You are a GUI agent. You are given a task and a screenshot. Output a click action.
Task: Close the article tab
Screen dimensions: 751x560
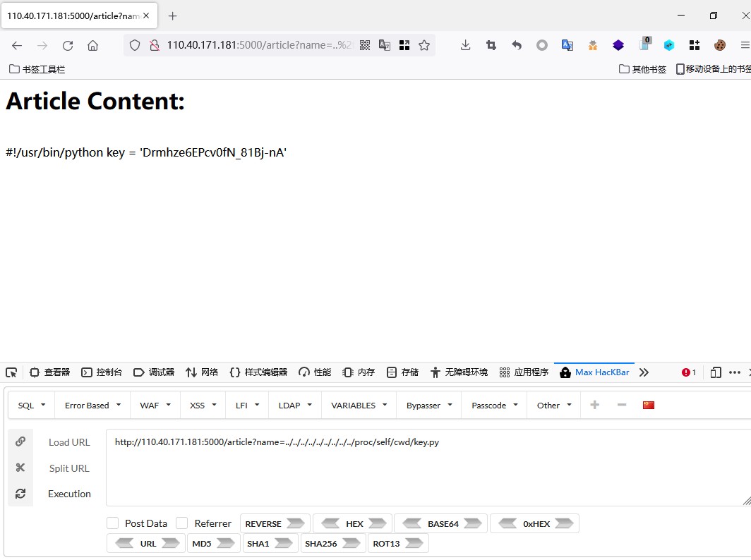tap(146, 16)
